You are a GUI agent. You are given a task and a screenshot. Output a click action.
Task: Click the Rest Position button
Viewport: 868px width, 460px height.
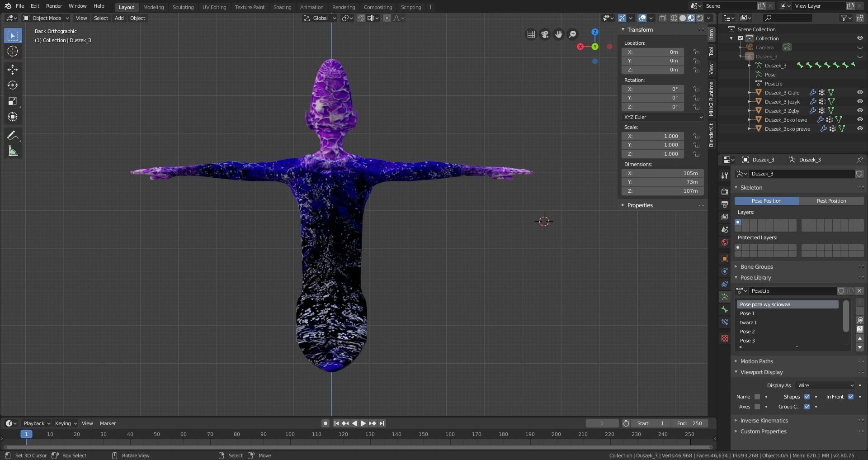coord(831,201)
